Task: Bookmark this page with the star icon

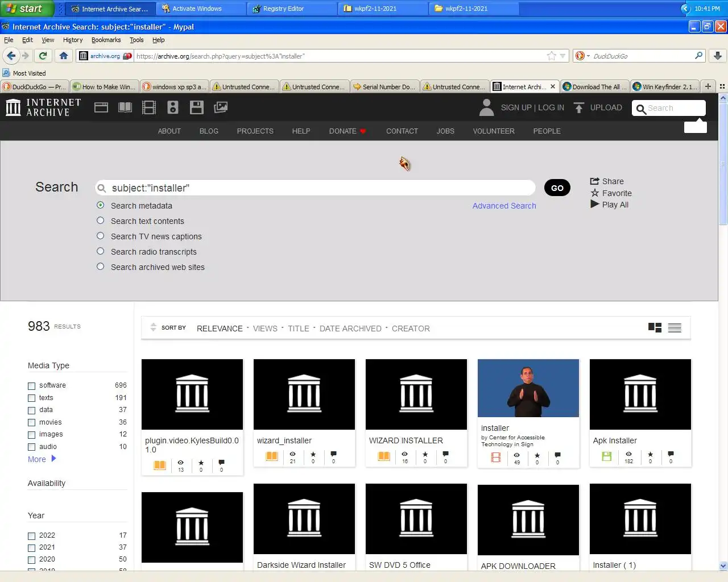Action: coord(551,56)
